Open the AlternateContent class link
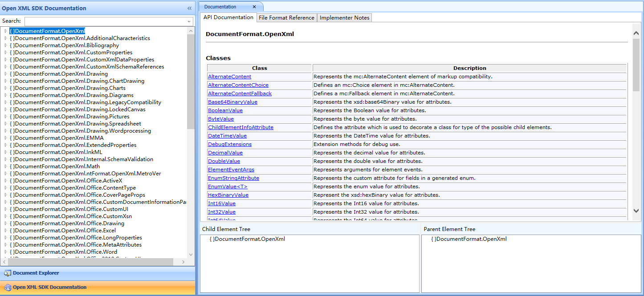Screen dimensions: 644x296 coord(229,77)
